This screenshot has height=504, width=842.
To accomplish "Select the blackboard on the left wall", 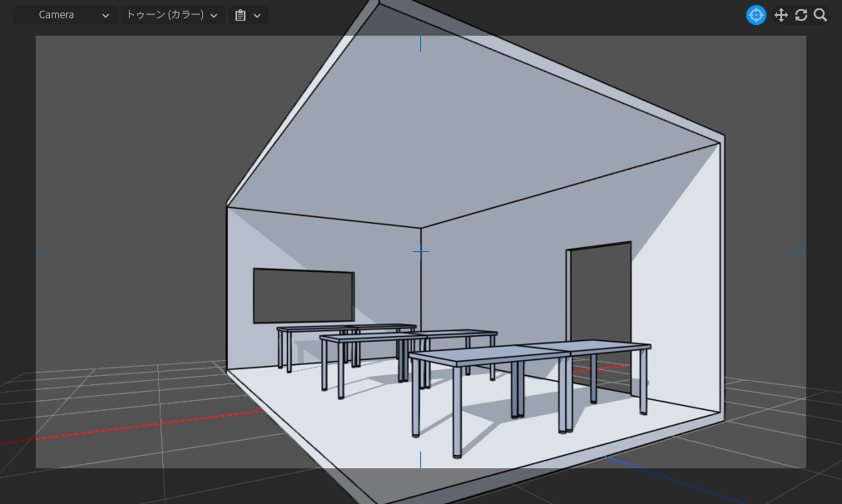I will click(303, 296).
